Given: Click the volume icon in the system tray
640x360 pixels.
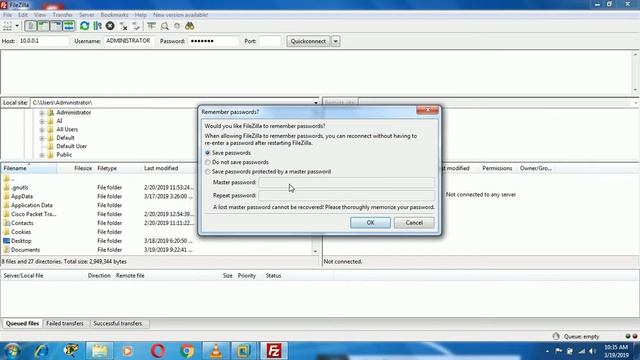Looking at the screenshot, I should coord(592,351).
